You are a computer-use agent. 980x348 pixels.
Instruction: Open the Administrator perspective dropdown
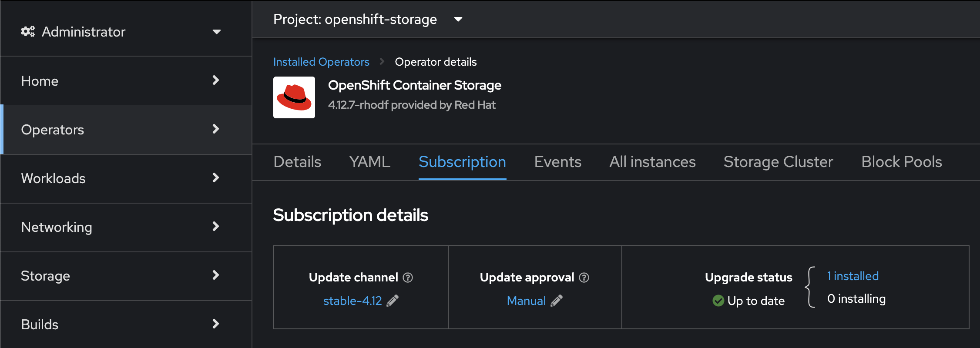121,31
